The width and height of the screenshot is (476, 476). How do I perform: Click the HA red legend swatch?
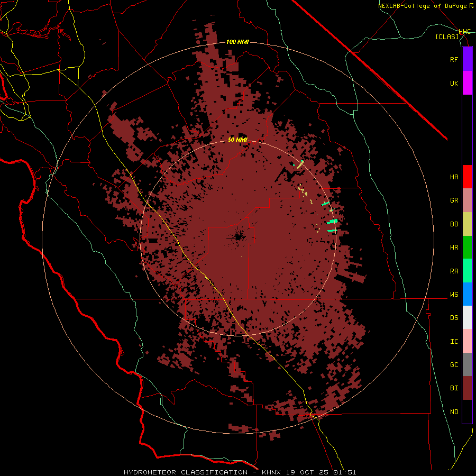point(467,177)
